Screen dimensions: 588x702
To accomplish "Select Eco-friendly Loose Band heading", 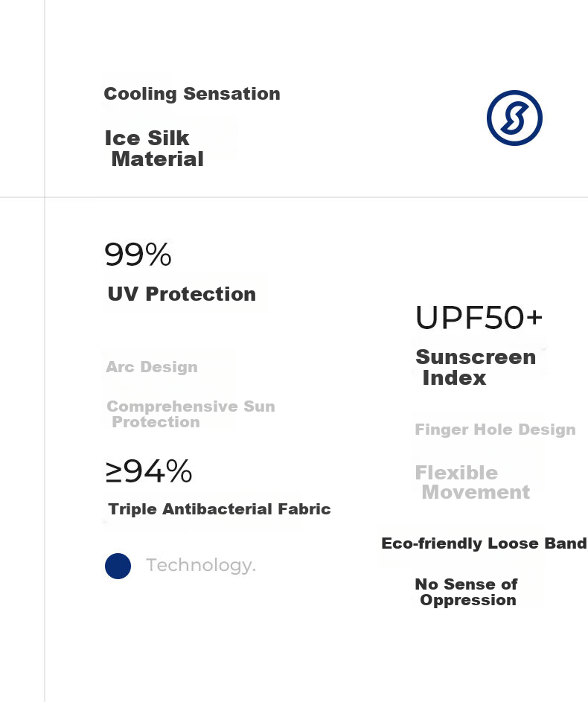I will tap(484, 543).
